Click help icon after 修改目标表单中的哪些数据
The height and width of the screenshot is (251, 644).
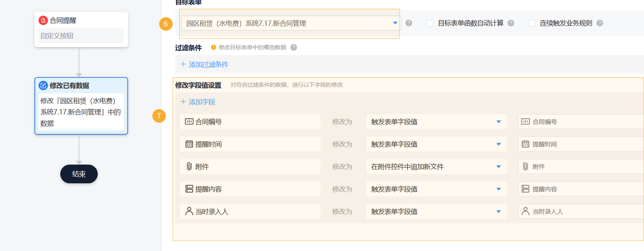[x=294, y=47]
